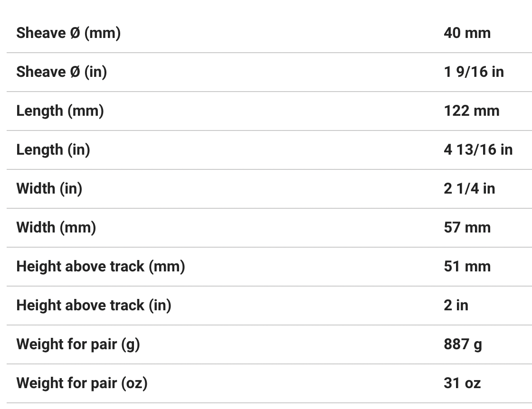The image size is (532, 409).
Task: Select the 2 1/4 in value
Action: click(469, 189)
